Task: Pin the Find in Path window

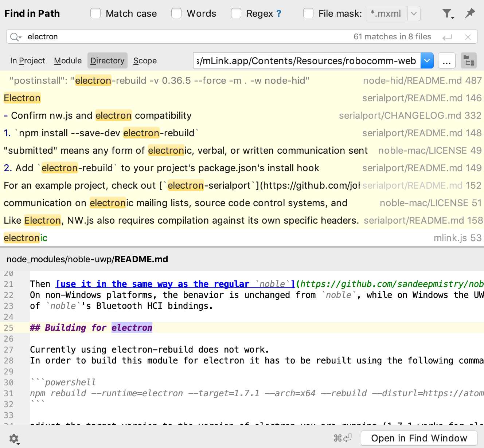Action: [470, 13]
